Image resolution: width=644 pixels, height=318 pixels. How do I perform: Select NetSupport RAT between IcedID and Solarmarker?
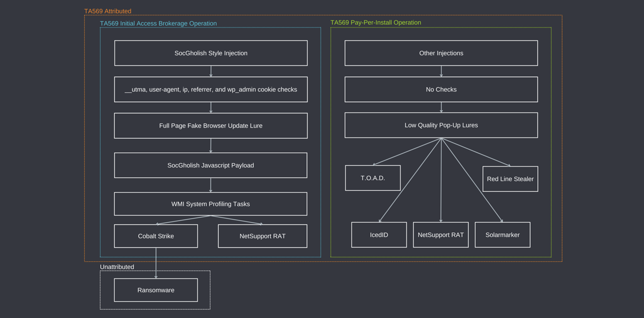pos(441,235)
